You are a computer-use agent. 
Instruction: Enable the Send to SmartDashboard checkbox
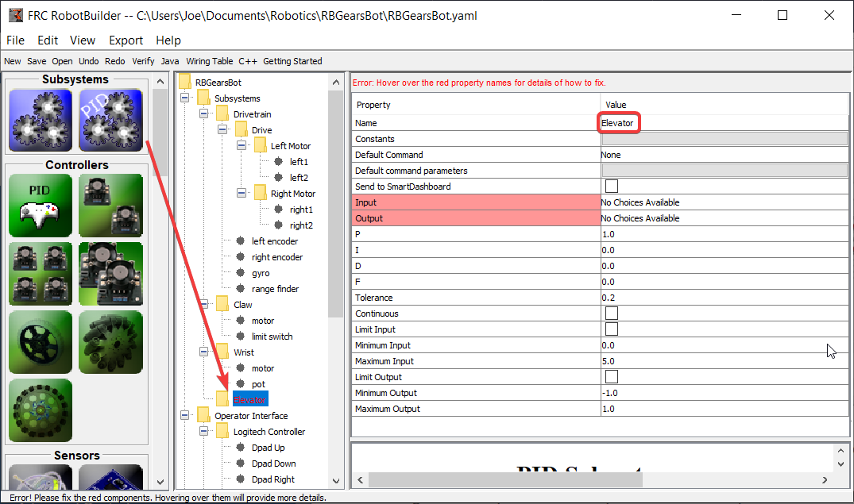coord(612,187)
